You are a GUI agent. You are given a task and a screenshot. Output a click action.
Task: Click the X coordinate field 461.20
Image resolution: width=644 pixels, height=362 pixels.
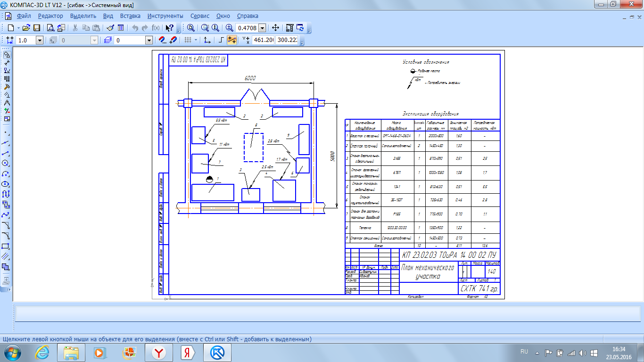coord(264,41)
